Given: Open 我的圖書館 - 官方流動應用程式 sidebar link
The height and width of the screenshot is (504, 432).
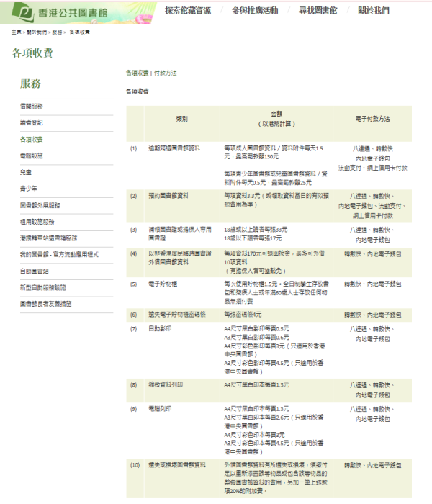Looking at the screenshot, I should pos(60,255).
